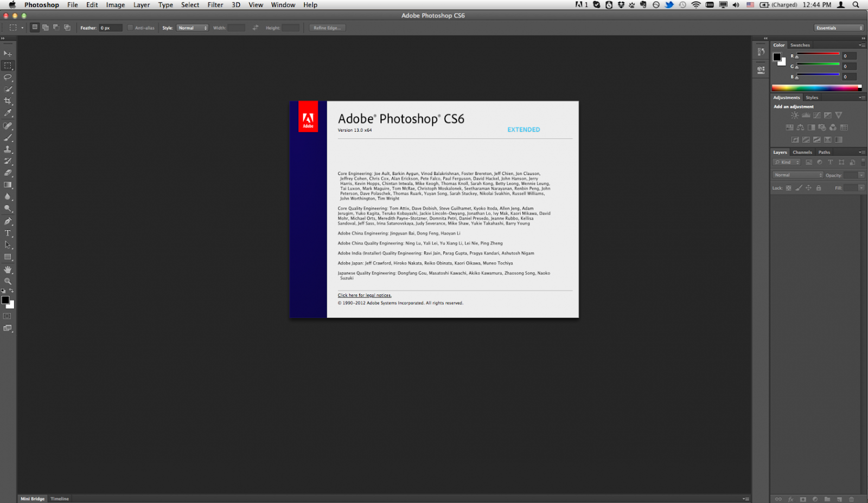Screen dimensions: 868x503
Task: Open the Timeline tab at bottom
Action: tap(60, 499)
